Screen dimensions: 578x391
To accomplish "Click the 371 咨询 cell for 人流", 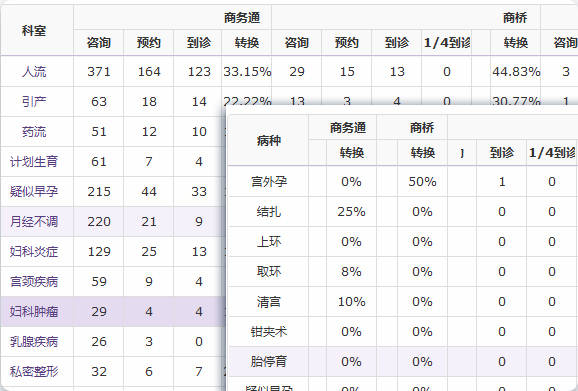I will coord(99,71).
